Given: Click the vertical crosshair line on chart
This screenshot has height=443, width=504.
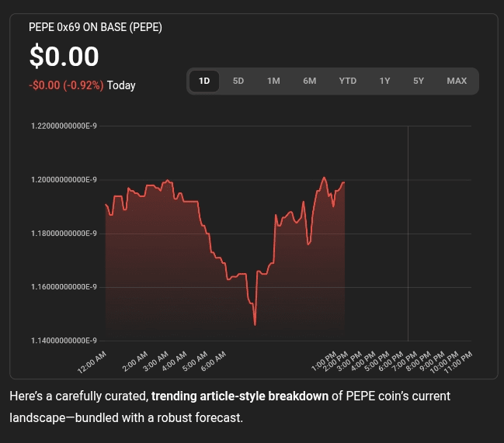Looking at the screenshot, I should point(408,233).
